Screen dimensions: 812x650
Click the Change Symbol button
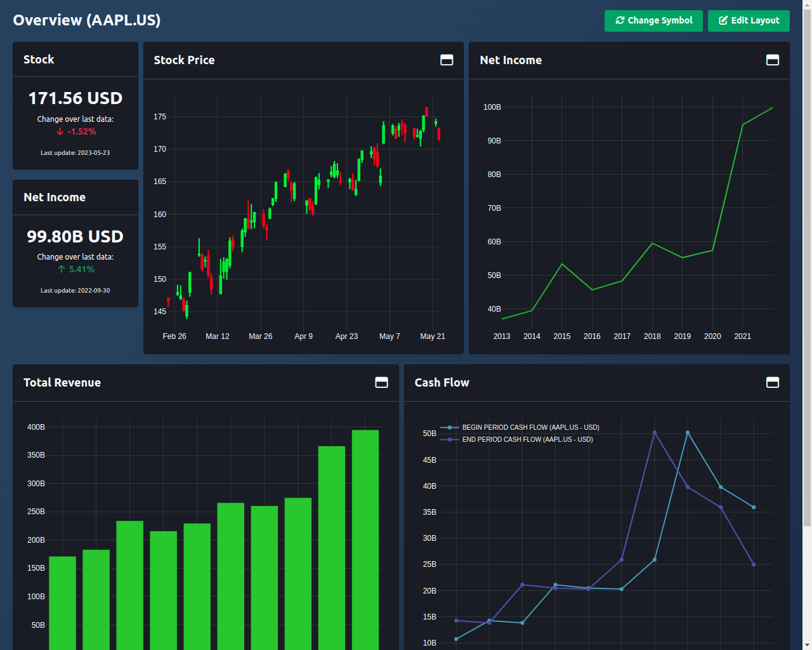point(653,20)
